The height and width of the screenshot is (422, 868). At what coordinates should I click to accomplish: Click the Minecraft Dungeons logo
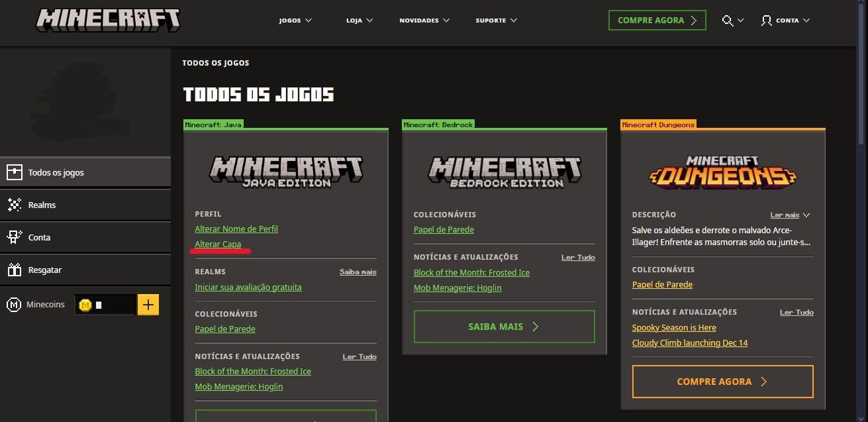tap(723, 172)
